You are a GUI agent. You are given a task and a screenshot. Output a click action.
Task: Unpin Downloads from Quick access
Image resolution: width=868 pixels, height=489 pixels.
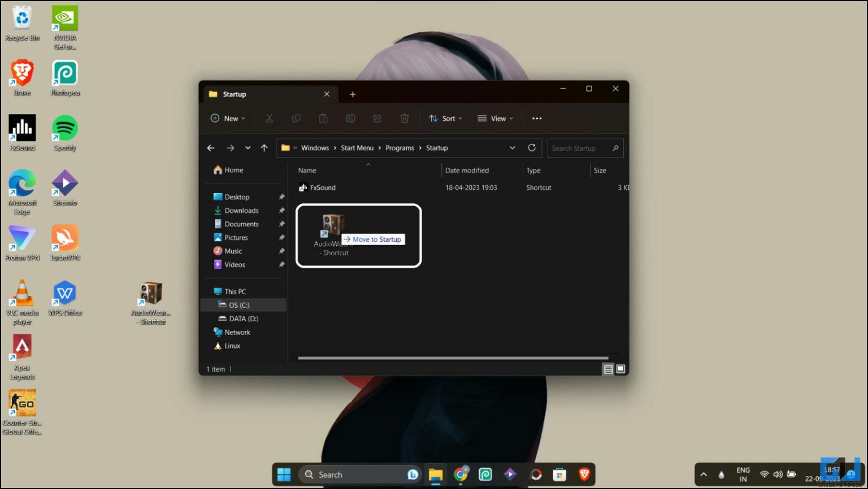click(x=281, y=210)
